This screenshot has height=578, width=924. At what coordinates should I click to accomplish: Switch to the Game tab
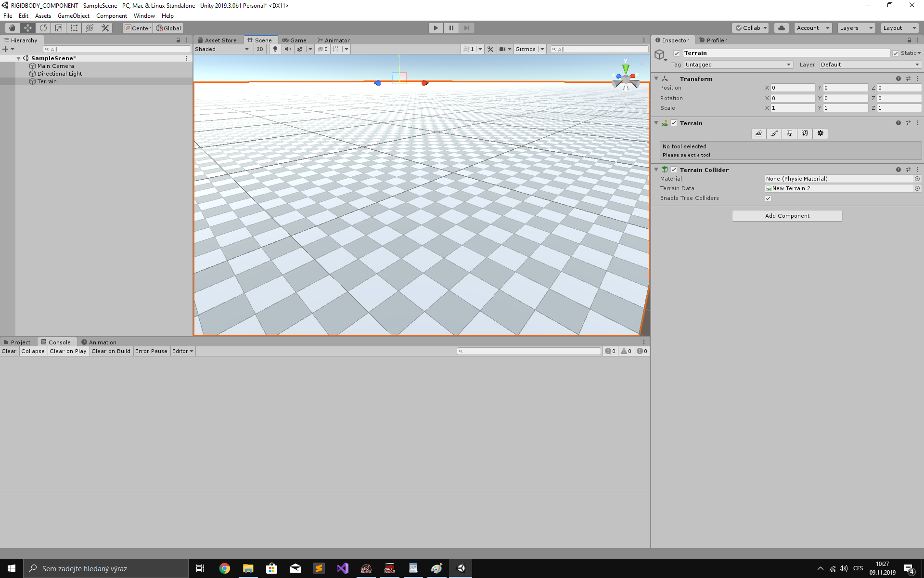coord(295,40)
